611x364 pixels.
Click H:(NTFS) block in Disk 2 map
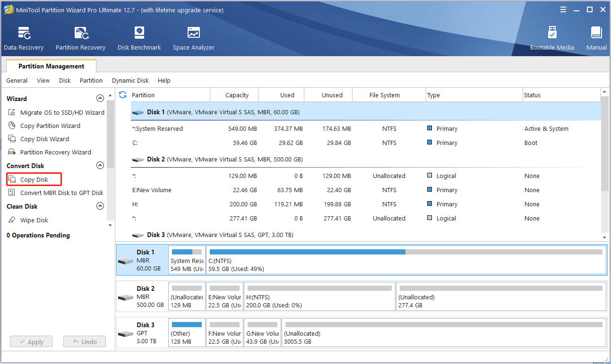[x=319, y=296]
